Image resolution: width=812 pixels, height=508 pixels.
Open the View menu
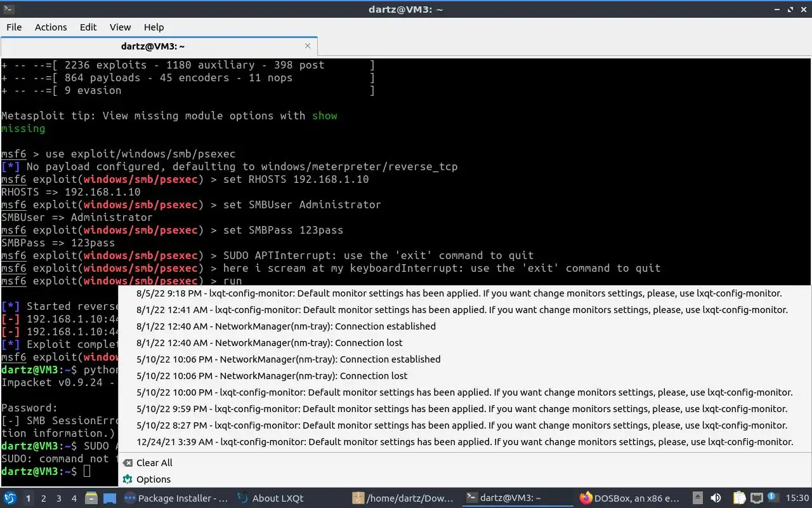tap(120, 27)
